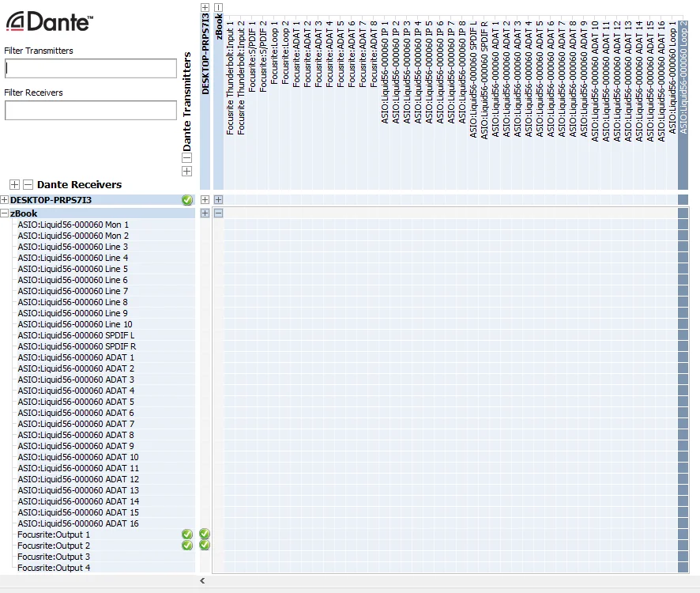Expand the DESKTOP-PRPS7I3 receiver tree node
Image resolution: width=700 pixels, height=593 pixels.
pyautogui.click(x=4, y=200)
